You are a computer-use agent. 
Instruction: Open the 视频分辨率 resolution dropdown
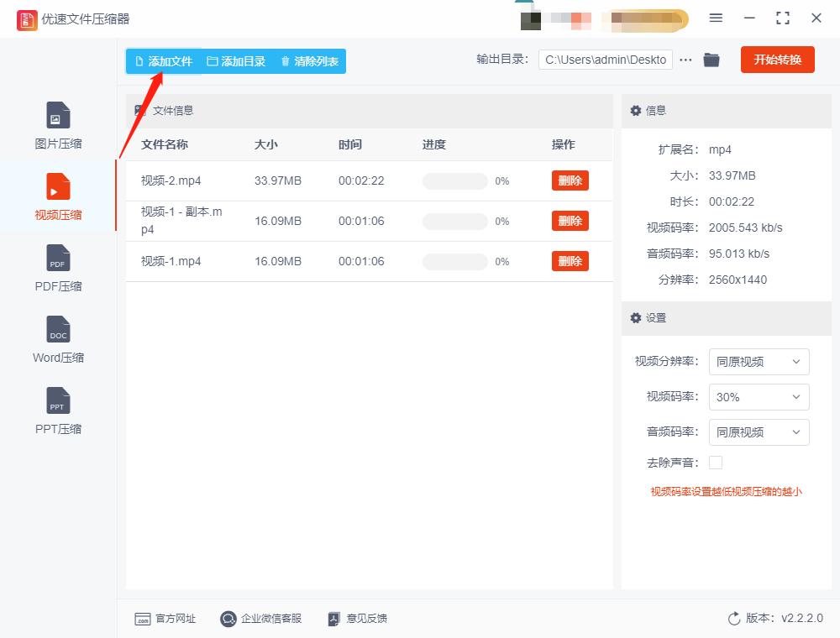(759, 362)
